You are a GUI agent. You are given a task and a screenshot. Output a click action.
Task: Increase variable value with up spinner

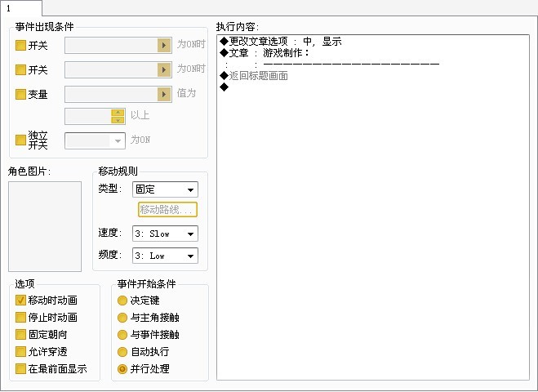(118, 113)
